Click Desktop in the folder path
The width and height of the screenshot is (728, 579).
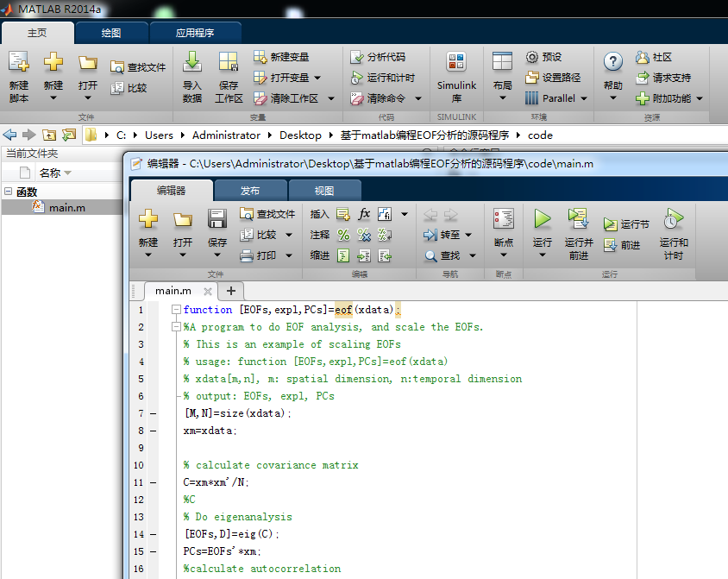300,135
